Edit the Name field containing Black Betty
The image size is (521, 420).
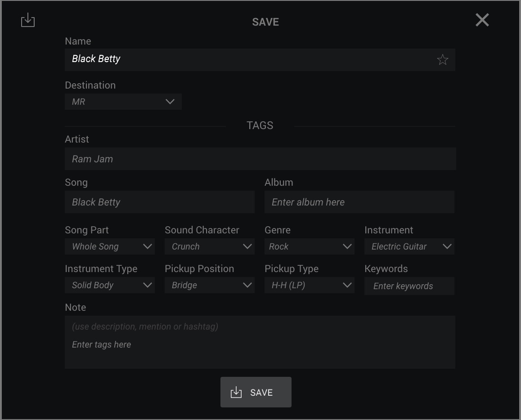[x=260, y=60]
